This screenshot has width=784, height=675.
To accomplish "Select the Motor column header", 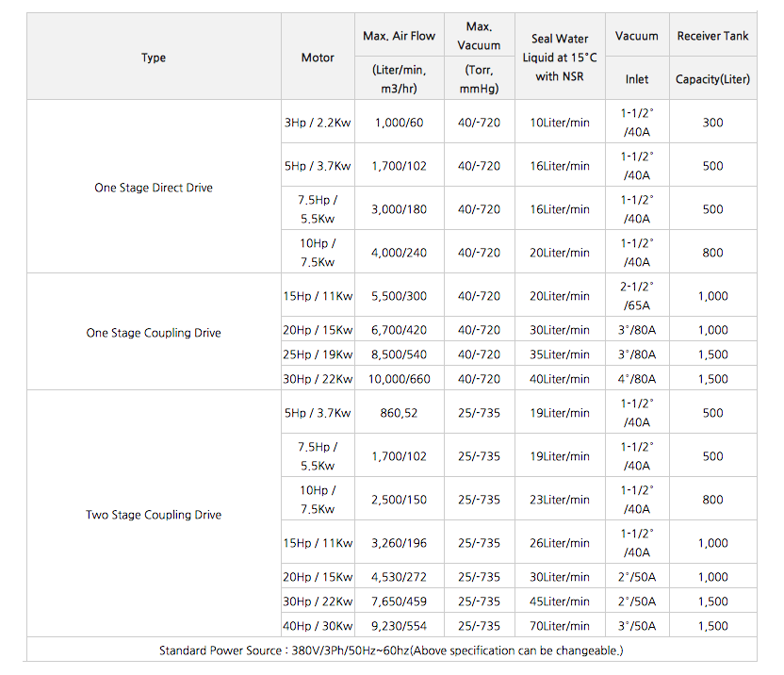I will pos(318,58).
